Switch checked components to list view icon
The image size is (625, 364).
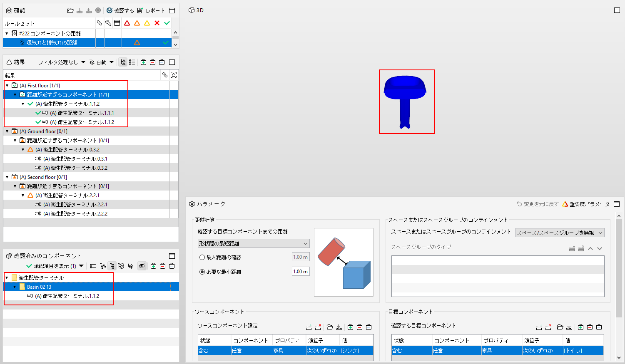click(93, 266)
